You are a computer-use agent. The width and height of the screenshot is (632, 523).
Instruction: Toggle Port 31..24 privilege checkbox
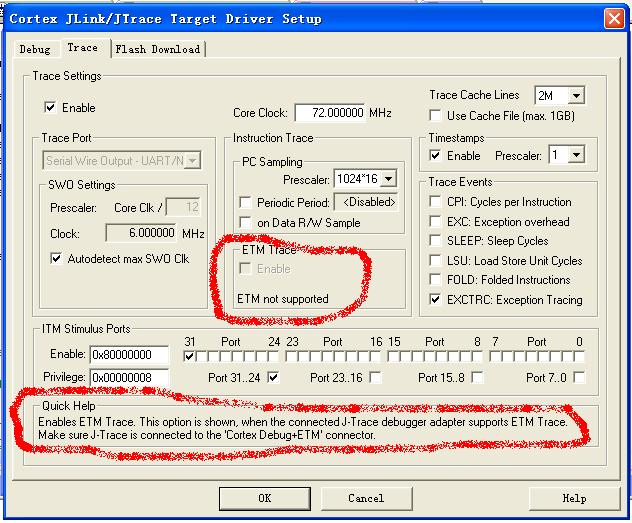[x=274, y=378]
